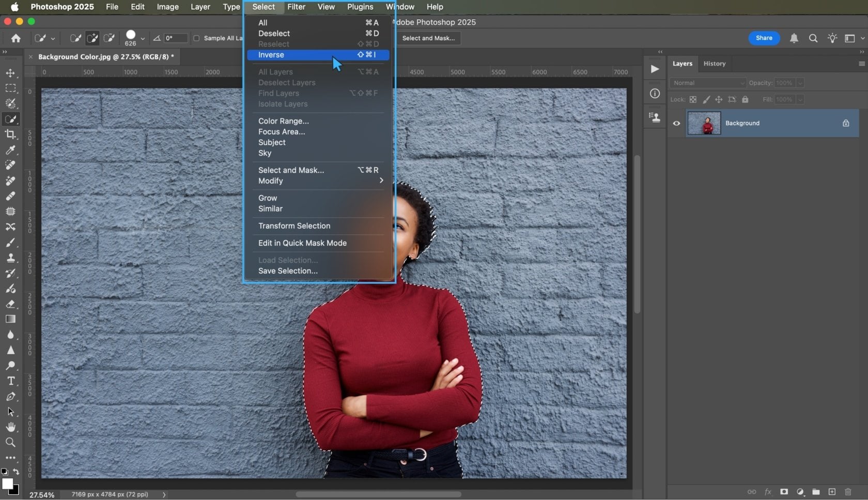Toggle the lock on the Background layer
This screenshot has height=500, width=868.
845,123
